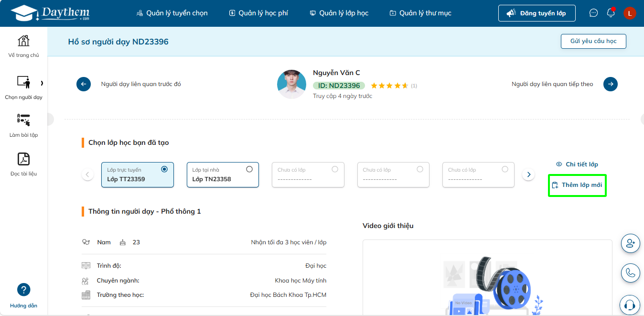The height and width of the screenshot is (316, 644).
Task: Select the Lớp TT23359 online class radio
Action: 164,169
